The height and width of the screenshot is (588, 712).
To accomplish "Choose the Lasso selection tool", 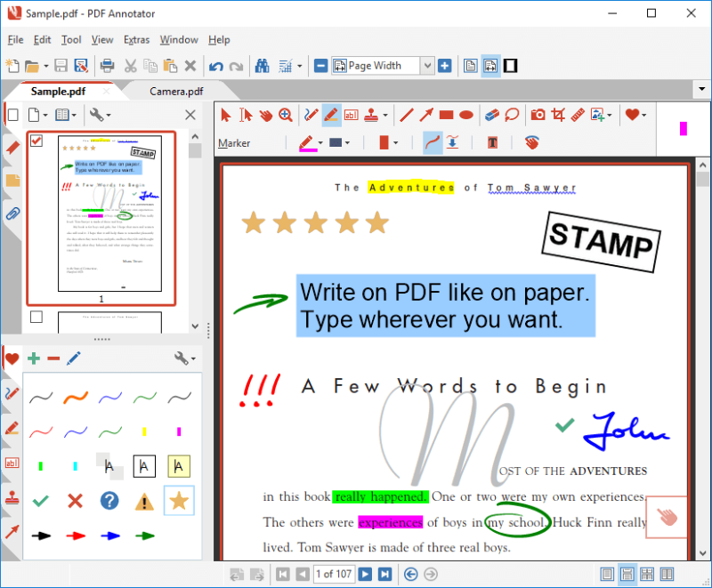I will [x=512, y=115].
